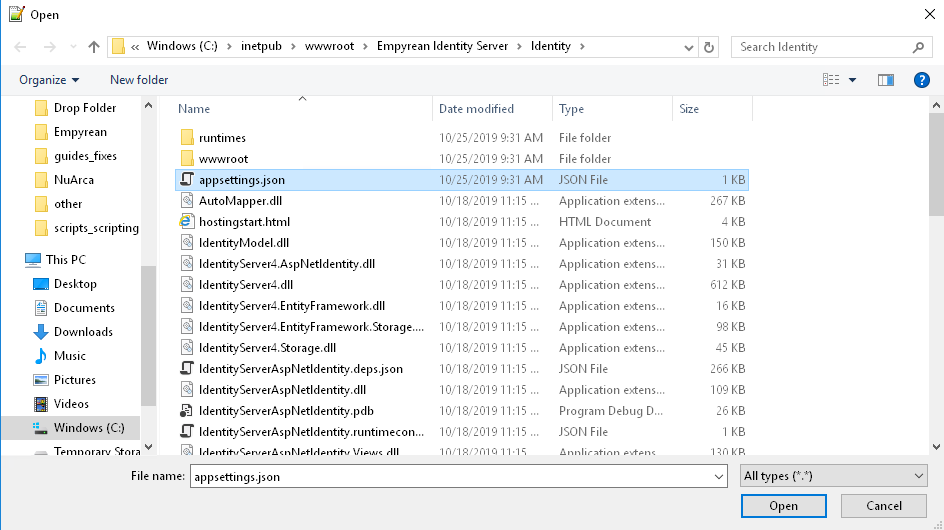This screenshot has width=944, height=530.
Task: Select AutoMapper.dll file icon
Action: [187, 201]
